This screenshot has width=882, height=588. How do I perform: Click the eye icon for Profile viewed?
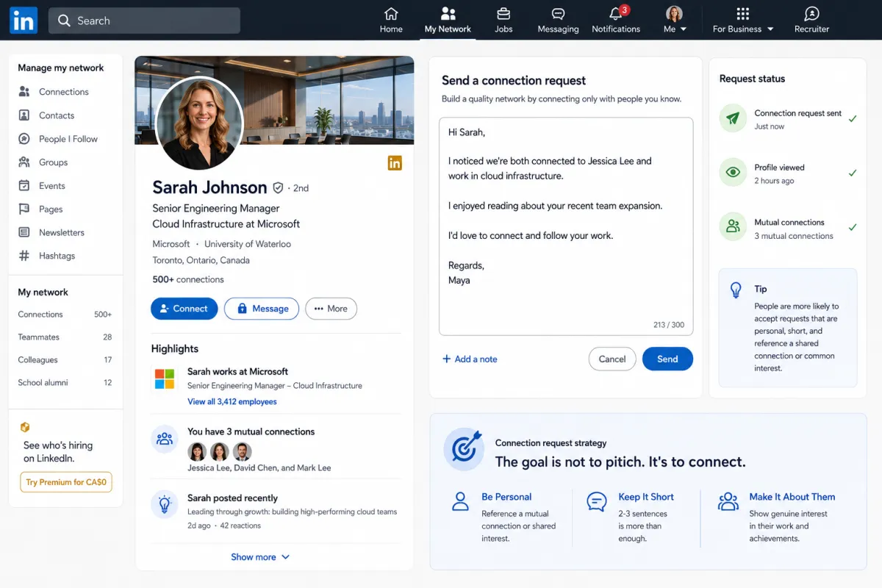pos(733,173)
